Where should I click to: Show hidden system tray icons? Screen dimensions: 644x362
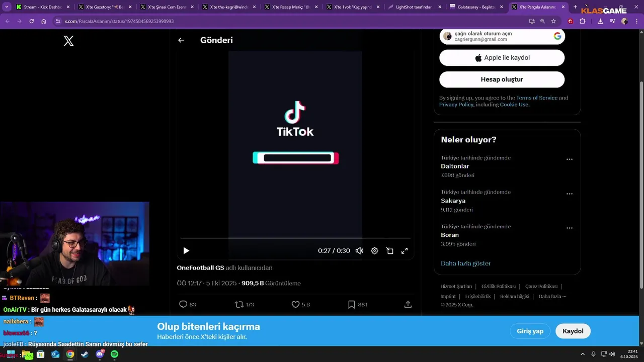pos(583,354)
